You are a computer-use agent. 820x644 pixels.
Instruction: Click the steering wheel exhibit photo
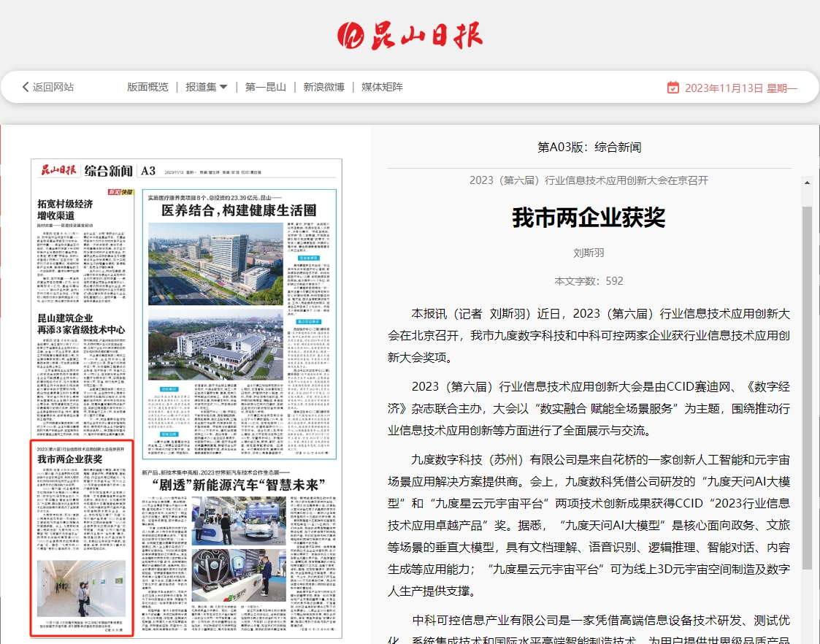[x=239, y=575]
